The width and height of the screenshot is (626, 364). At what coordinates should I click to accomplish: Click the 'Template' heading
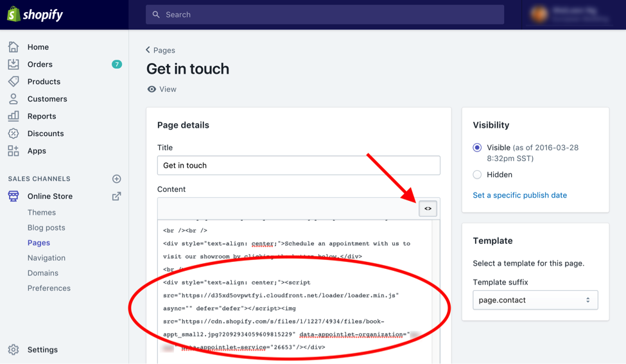click(x=492, y=241)
